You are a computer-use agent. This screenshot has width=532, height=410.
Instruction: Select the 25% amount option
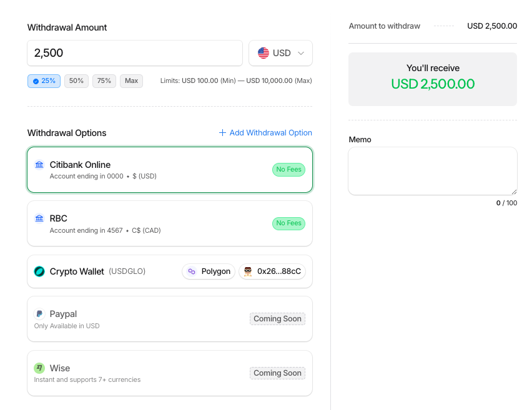(44, 81)
